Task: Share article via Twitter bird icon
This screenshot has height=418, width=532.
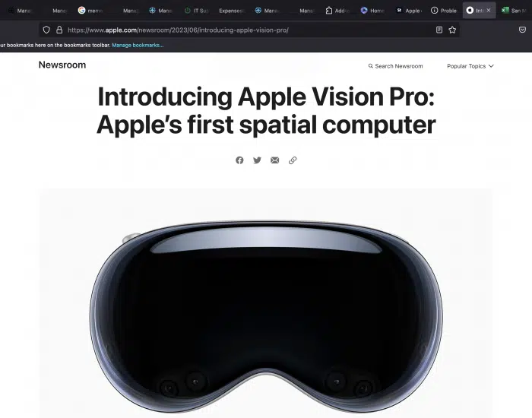Action: (257, 160)
